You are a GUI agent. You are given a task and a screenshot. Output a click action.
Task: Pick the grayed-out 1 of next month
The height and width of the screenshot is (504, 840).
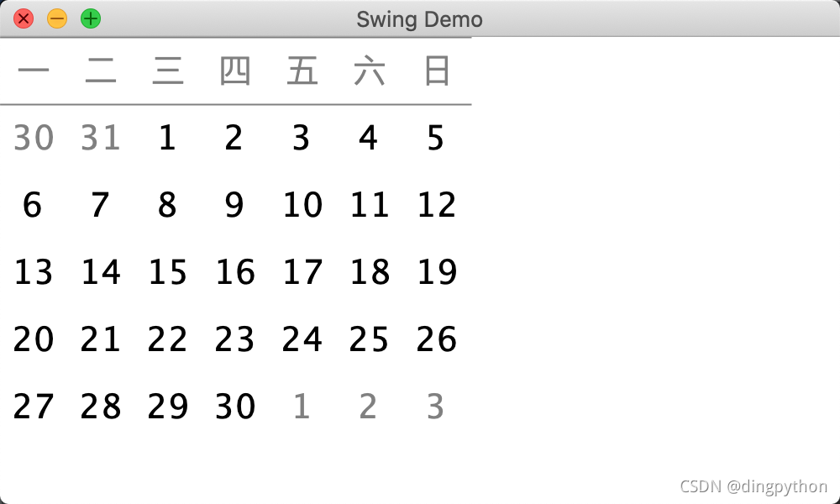point(302,406)
